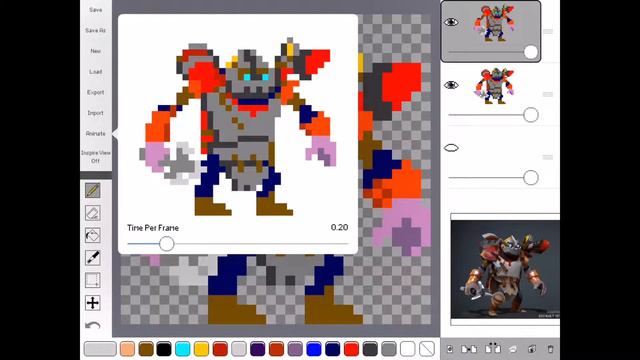The height and width of the screenshot is (360, 640).
Task: Select the Eyedropper color picker tool
Action: pos(93,258)
